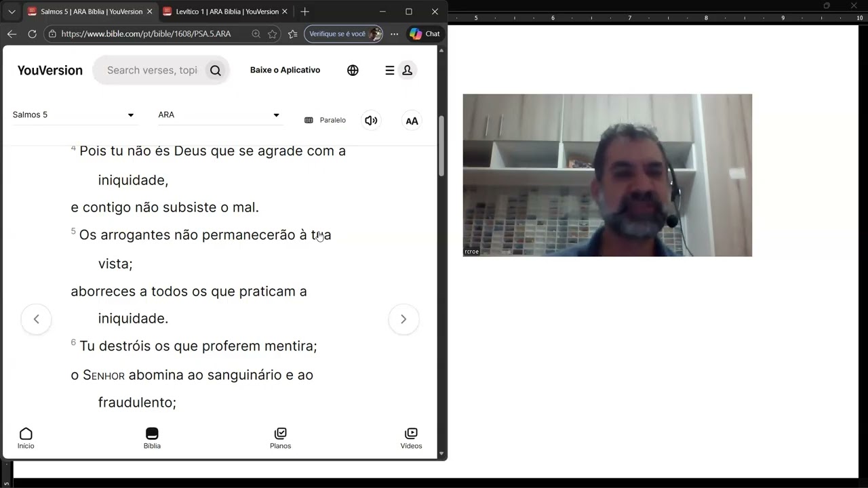Screen dimensions: 868x488
Task: Open a new browser tab
Action: [x=304, y=12]
